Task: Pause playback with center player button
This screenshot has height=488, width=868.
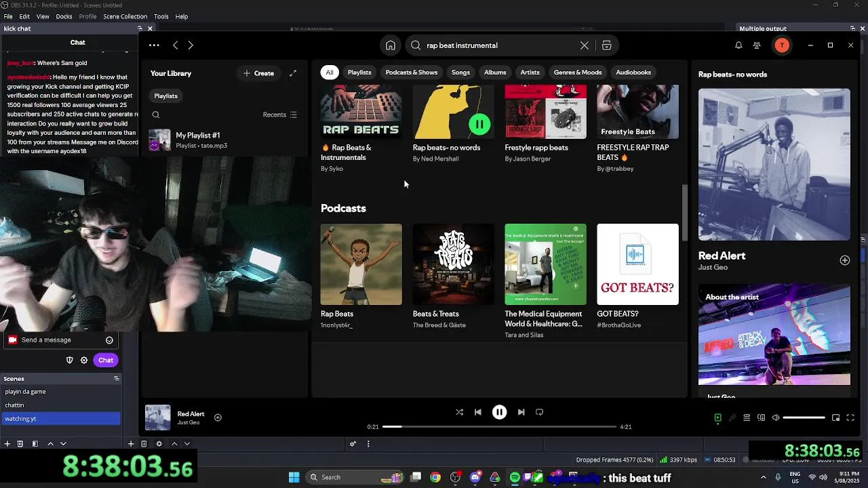Action: 499,412
